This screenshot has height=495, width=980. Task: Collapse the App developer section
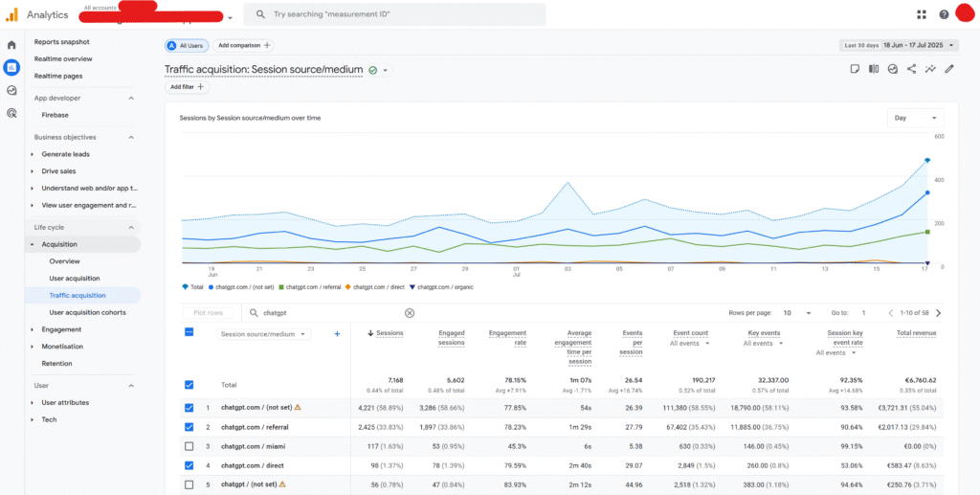point(131,98)
